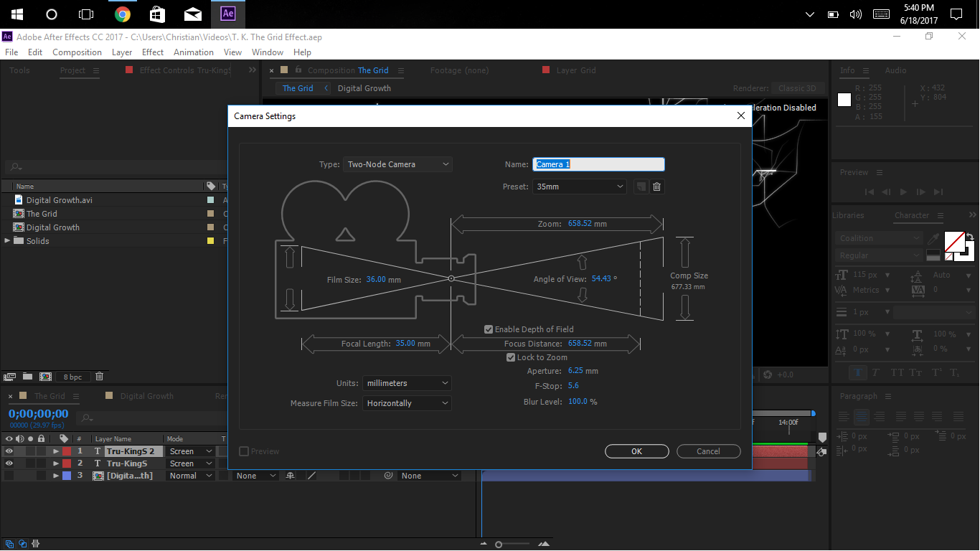Delete the selected project item with the trash icon
The width and height of the screenshot is (980, 551).
point(99,376)
